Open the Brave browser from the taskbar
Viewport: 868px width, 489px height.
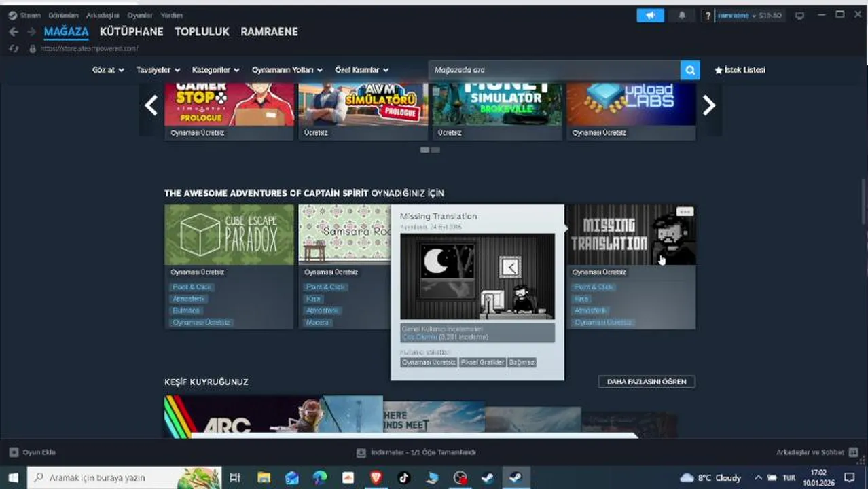[376, 477]
